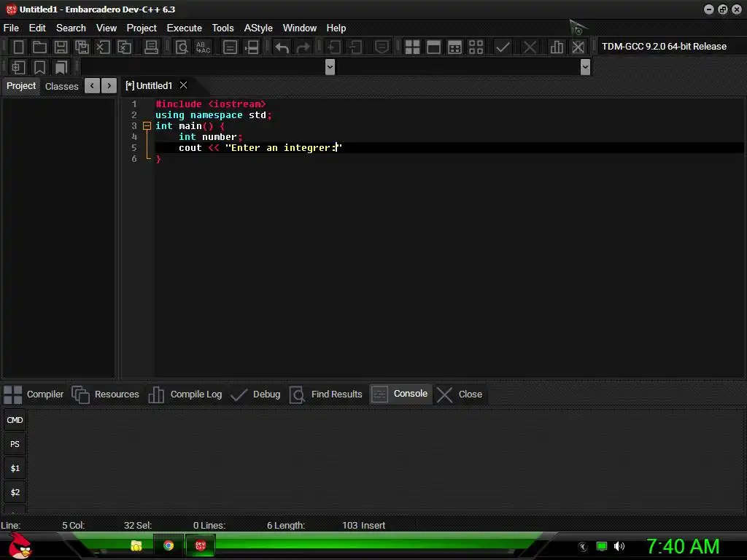Click the Save floppy disk icon
The height and width of the screenshot is (560, 747).
pos(61,47)
